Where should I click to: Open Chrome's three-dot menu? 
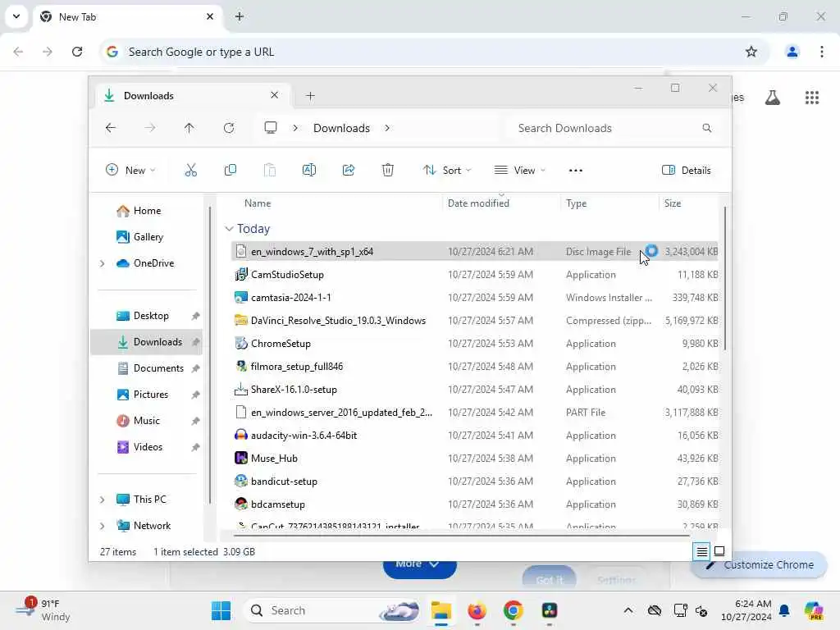[x=822, y=52]
